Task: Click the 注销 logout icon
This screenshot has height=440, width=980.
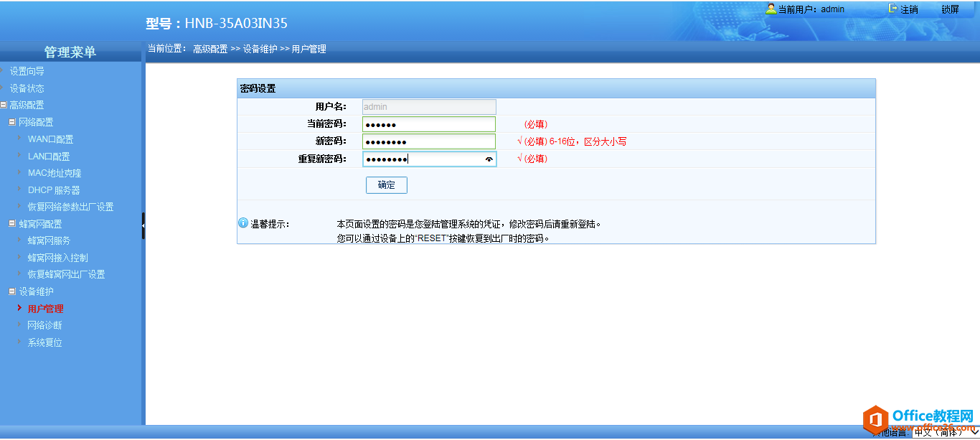Action: click(x=893, y=9)
